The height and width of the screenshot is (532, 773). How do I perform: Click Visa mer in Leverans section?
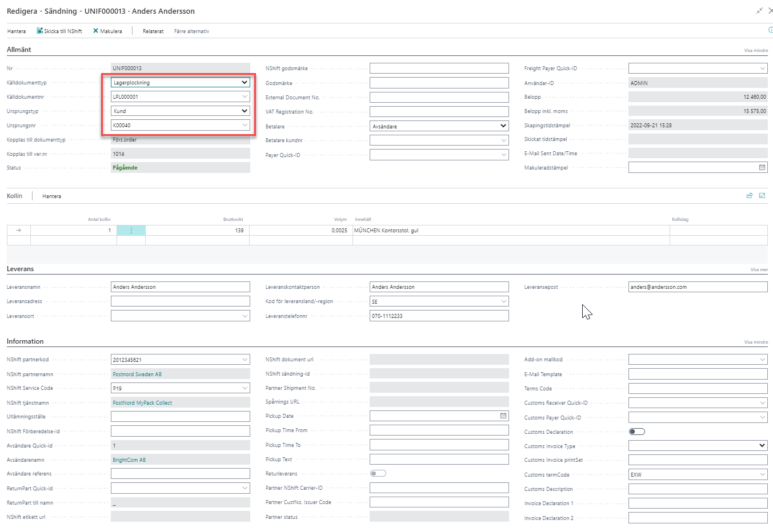(759, 269)
